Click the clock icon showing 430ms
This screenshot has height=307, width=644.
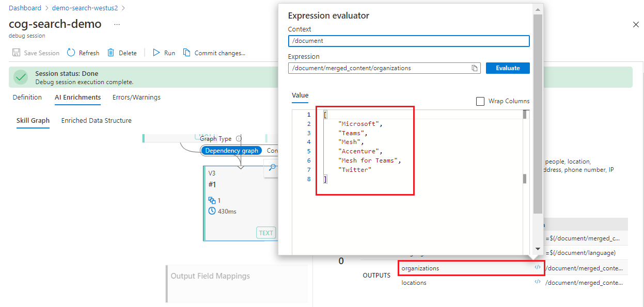coord(212,211)
